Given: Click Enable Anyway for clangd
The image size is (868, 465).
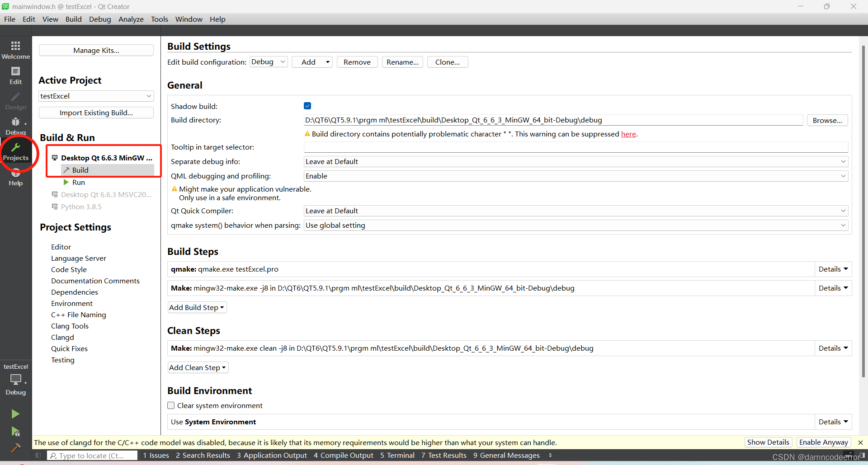Looking at the screenshot, I should [824, 442].
